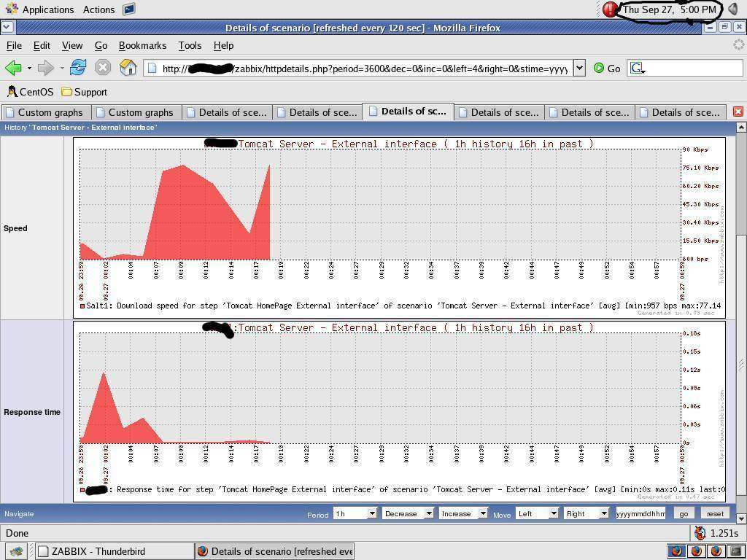Click the grey Stop loading icon

tap(102, 68)
